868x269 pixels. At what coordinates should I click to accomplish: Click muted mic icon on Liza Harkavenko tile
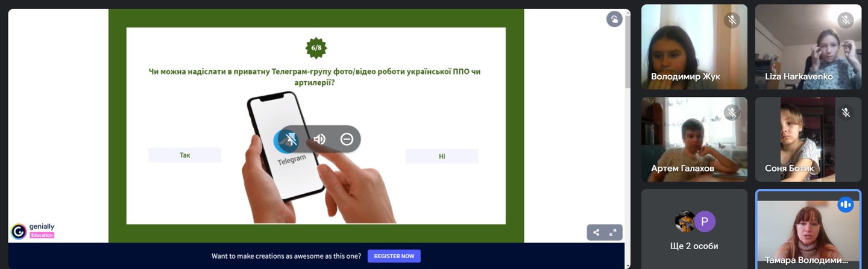[x=846, y=20]
